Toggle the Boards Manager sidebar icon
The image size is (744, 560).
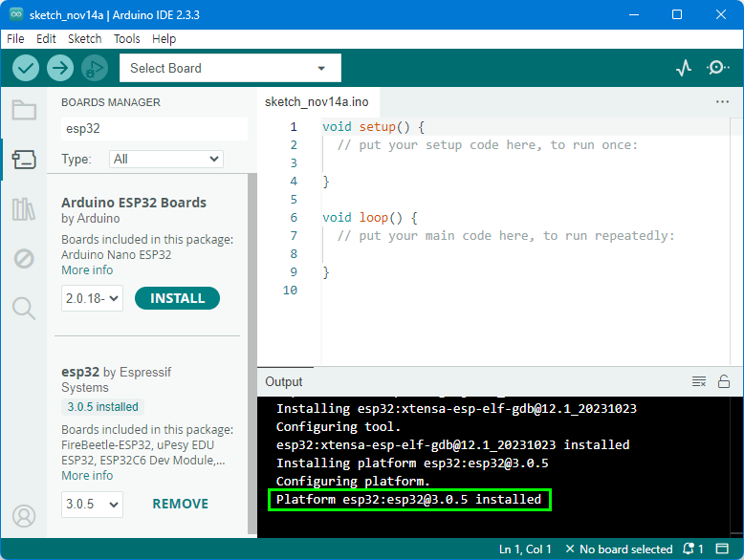[24, 160]
